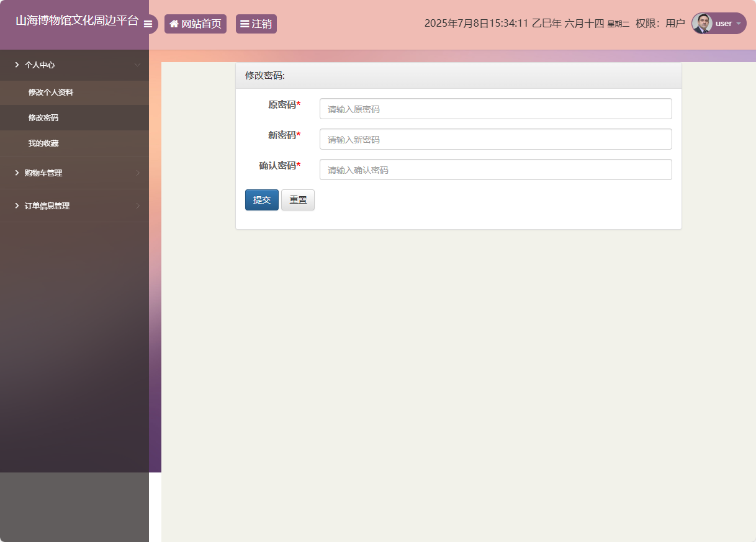The width and height of the screenshot is (756, 542).
Task: Click the 原密码 field label
Action: tap(284, 105)
